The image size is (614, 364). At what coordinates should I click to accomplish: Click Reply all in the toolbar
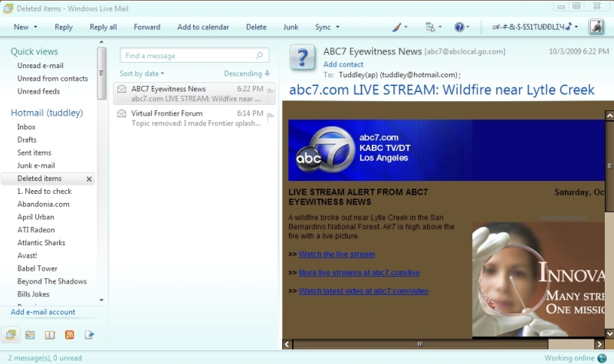point(103,27)
